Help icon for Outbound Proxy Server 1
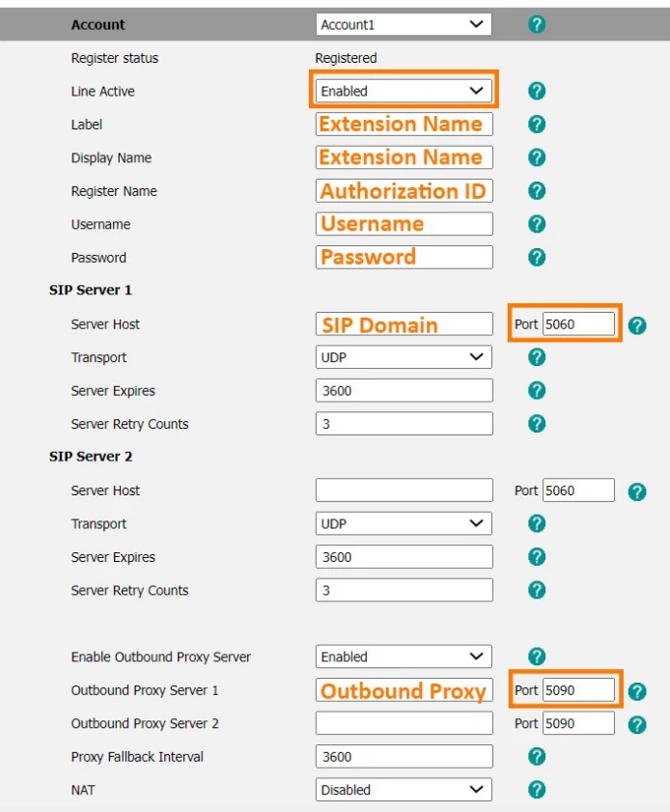Viewport: 670px width, 812px height. [x=637, y=691]
